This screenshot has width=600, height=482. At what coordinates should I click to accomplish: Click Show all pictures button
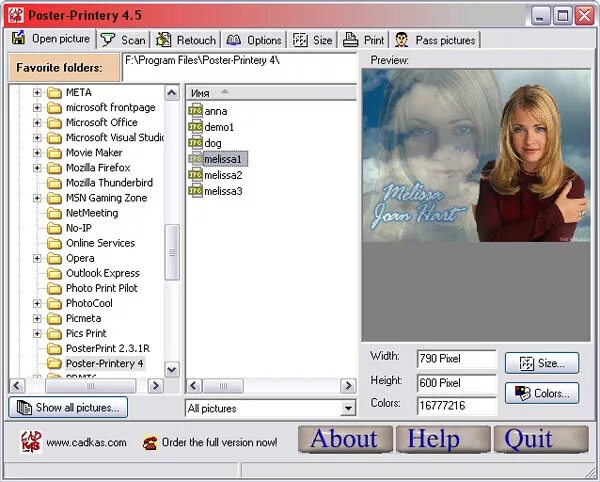pyautogui.click(x=68, y=407)
